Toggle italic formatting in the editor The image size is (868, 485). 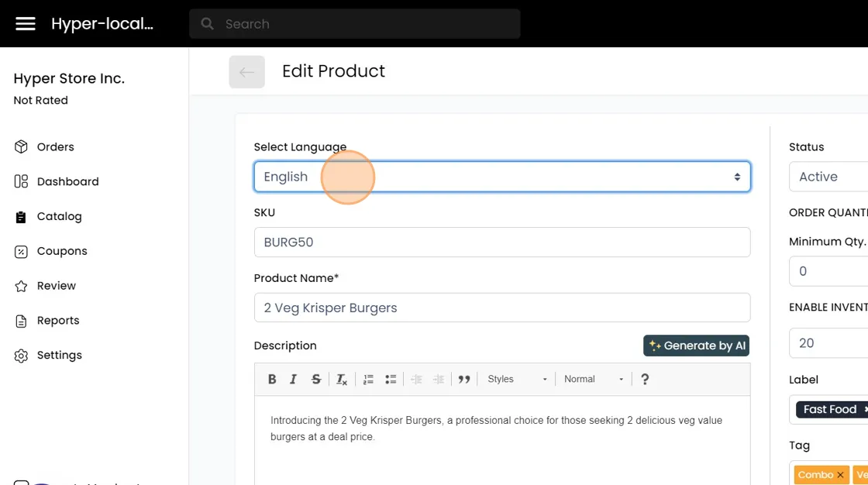pyautogui.click(x=293, y=379)
